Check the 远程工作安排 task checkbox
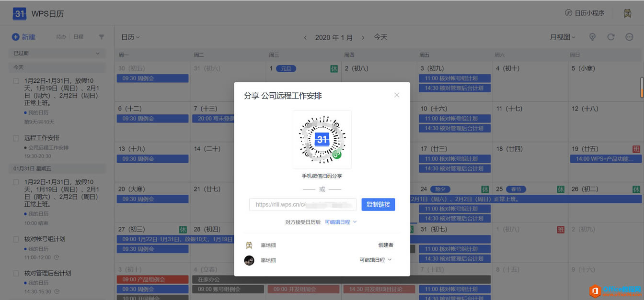Image resolution: width=644 pixels, height=300 pixels. point(16,138)
